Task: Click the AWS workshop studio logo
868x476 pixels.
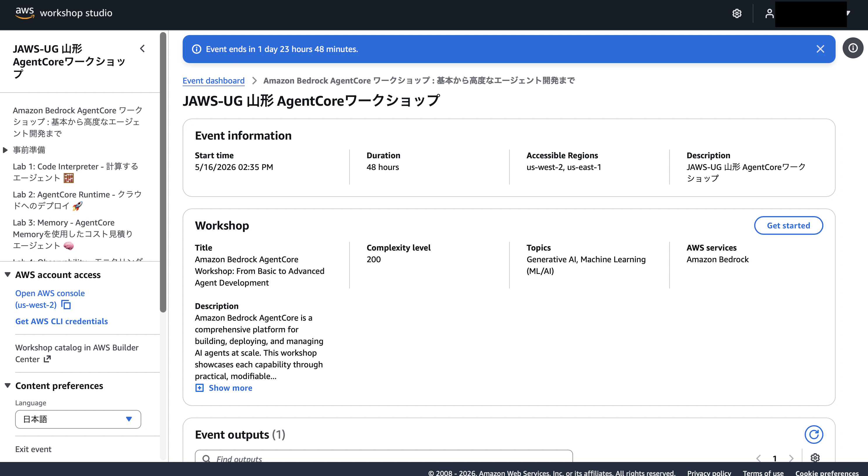Action: [64, 13]
